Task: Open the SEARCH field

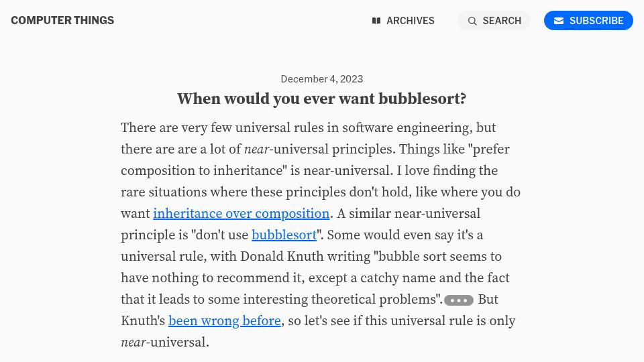Action: pos(494,21)
